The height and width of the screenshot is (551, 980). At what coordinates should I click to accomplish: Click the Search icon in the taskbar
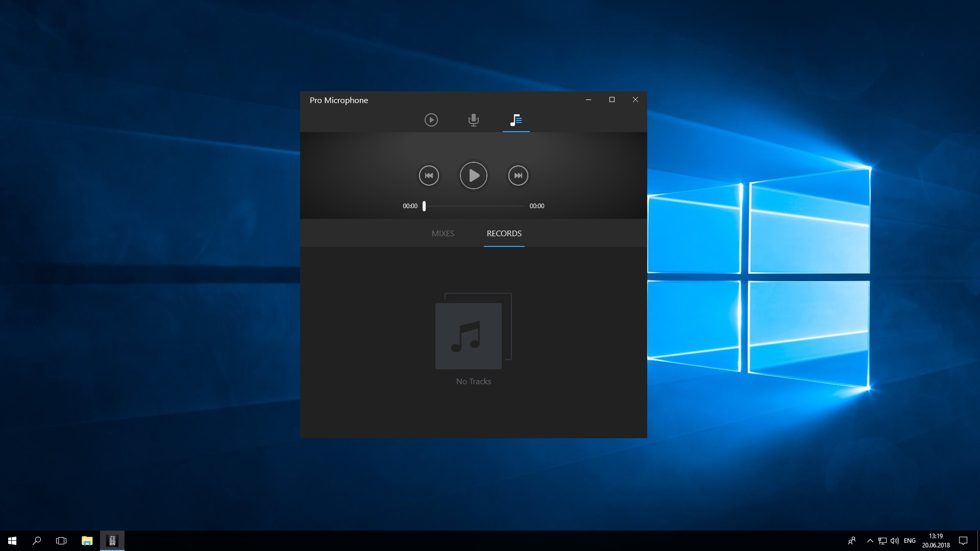(x=36, y=540)
